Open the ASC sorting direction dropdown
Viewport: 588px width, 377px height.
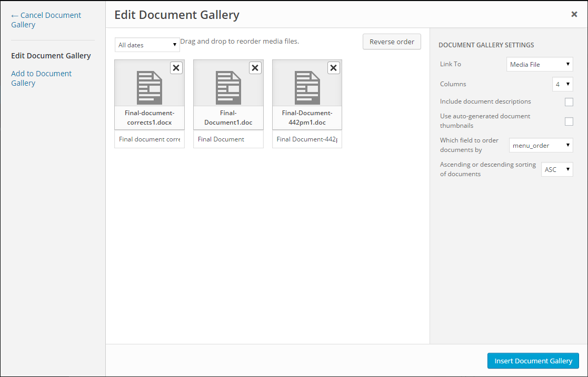point(557,170)
